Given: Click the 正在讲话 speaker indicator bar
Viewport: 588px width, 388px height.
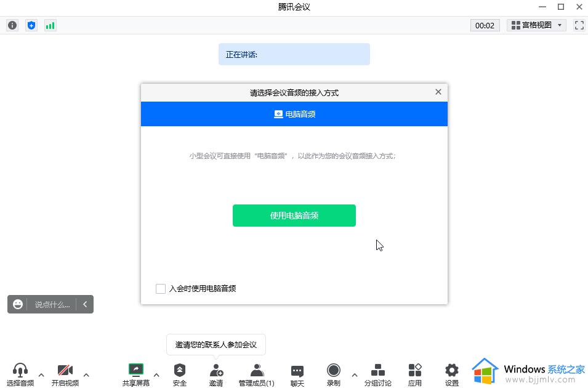Looking at the screenshot, I should click(294, 54).
